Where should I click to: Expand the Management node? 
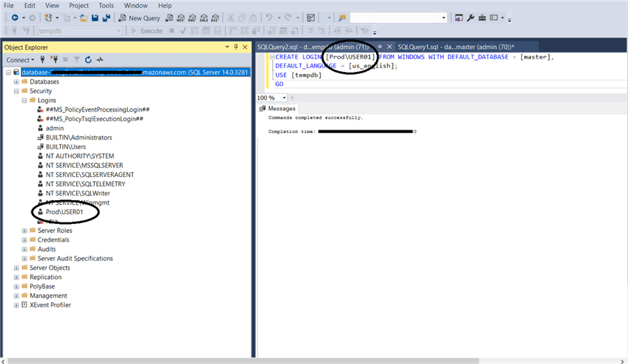pyautogui.click(x=17, y=296)
